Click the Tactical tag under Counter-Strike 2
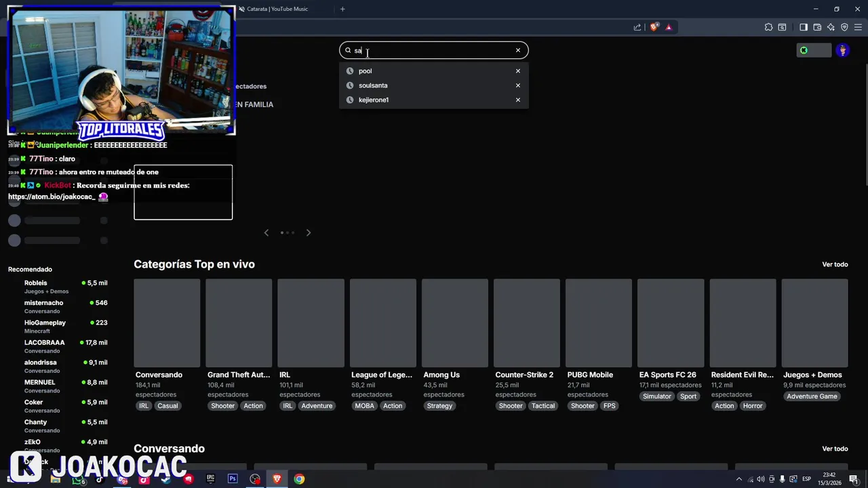This screenshot has width=868, height=488. [543, 406]
